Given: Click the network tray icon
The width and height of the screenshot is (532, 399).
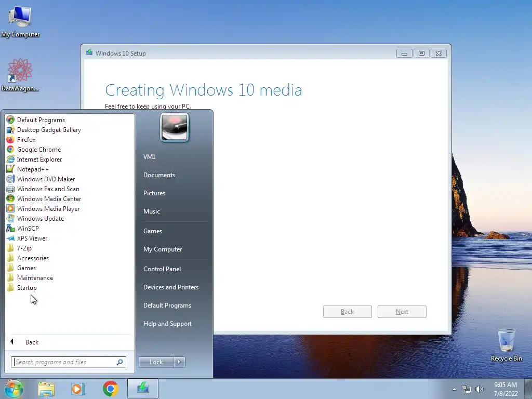Looking at the screenshot, I should (x=467, y=389).
